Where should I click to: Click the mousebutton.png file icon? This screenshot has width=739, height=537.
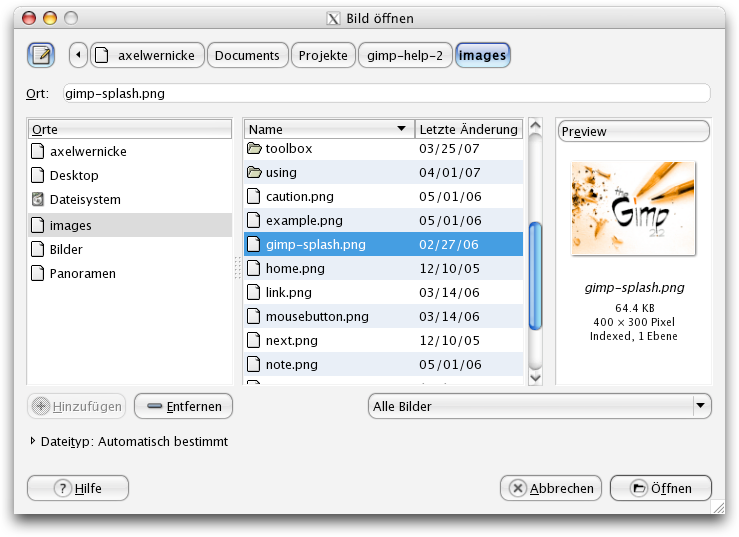(254, 317)
